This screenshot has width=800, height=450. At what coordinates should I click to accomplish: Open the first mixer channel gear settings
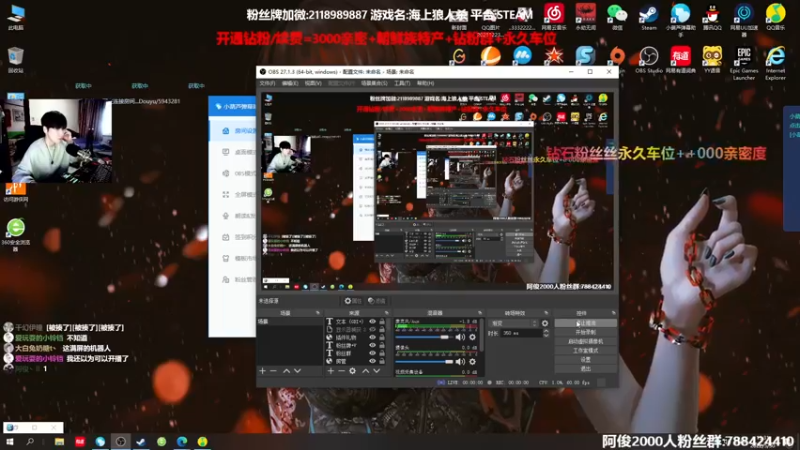point(472,337)
